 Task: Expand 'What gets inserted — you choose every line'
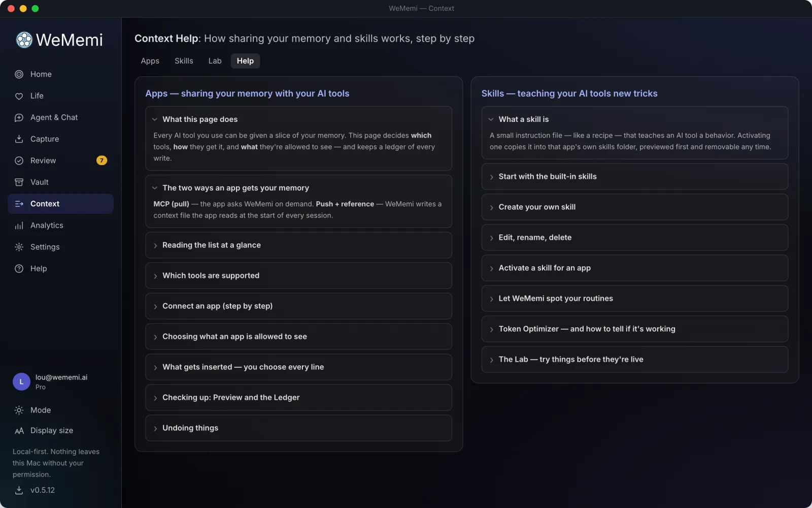[298, 367]
